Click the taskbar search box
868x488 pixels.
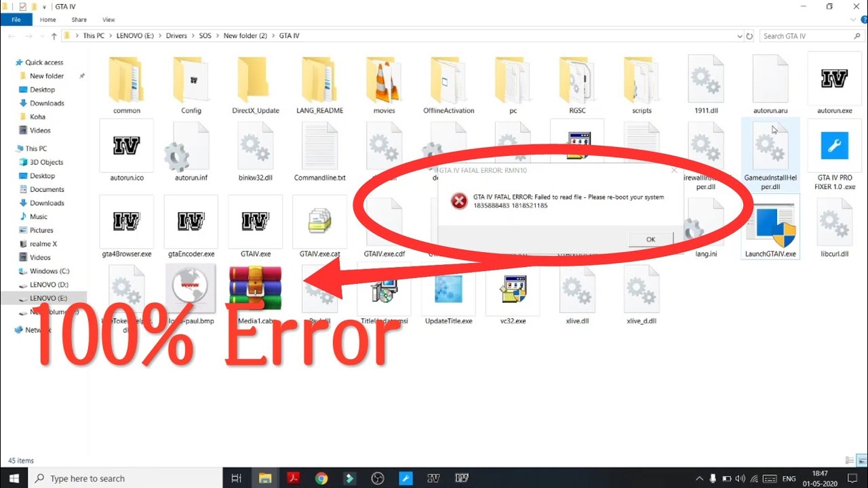125,478
